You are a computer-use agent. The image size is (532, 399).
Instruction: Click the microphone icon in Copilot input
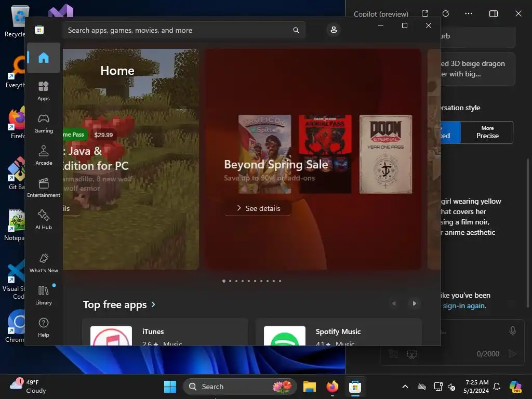coord(513,330)
